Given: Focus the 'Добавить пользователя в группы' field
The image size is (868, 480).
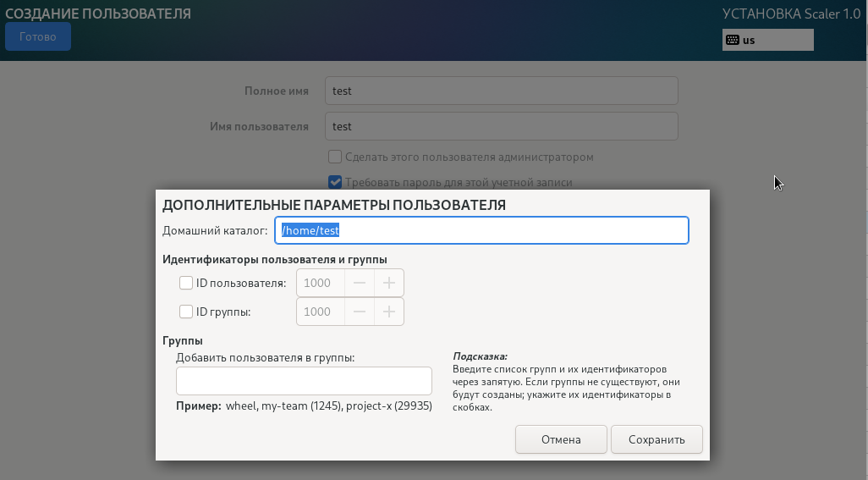Looking at the screenshot, I should point(304,381).
